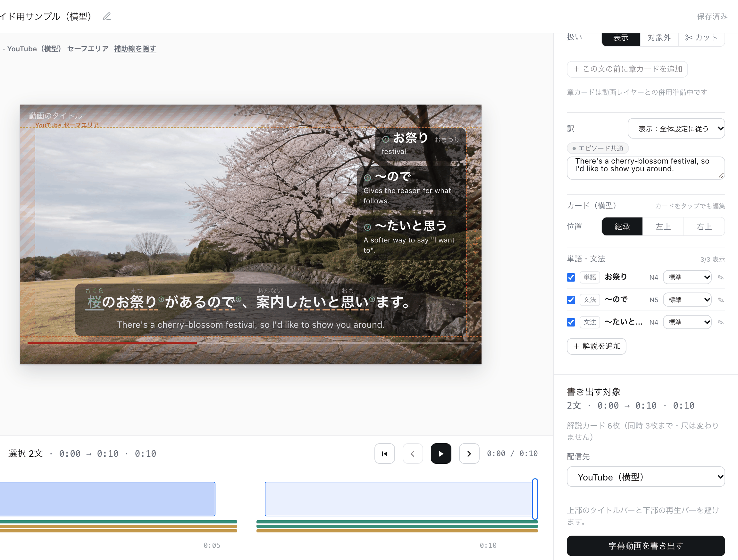Viewport: 738px width, 560px height.
Task: Click 3/3 表示 count label
Action: coord(713,259)
